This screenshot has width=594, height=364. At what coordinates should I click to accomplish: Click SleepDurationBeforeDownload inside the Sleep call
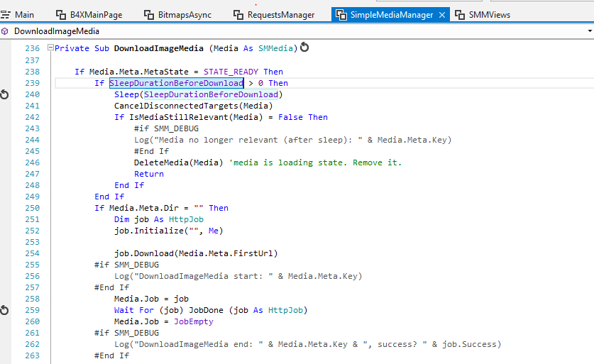(x=211, y=94)
